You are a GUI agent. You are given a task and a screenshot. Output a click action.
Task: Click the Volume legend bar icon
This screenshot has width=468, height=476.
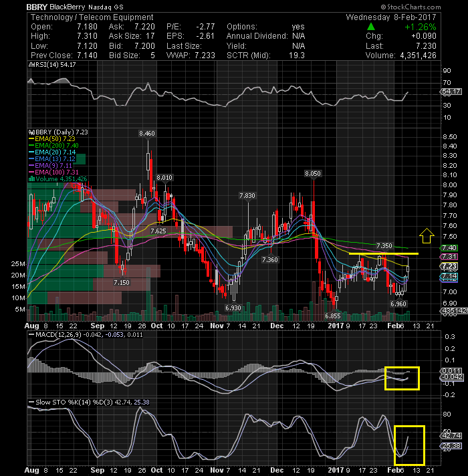[x=31, y=179]
